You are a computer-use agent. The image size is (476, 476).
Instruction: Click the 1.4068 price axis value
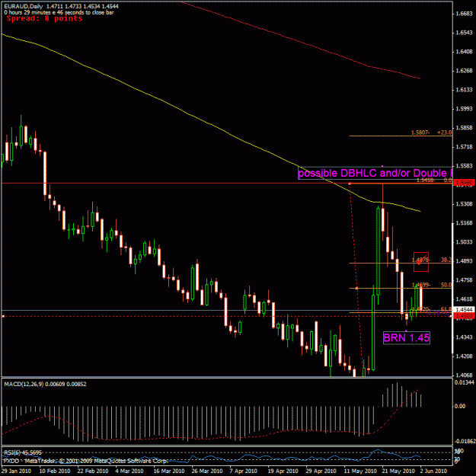(x=465, y=375)
